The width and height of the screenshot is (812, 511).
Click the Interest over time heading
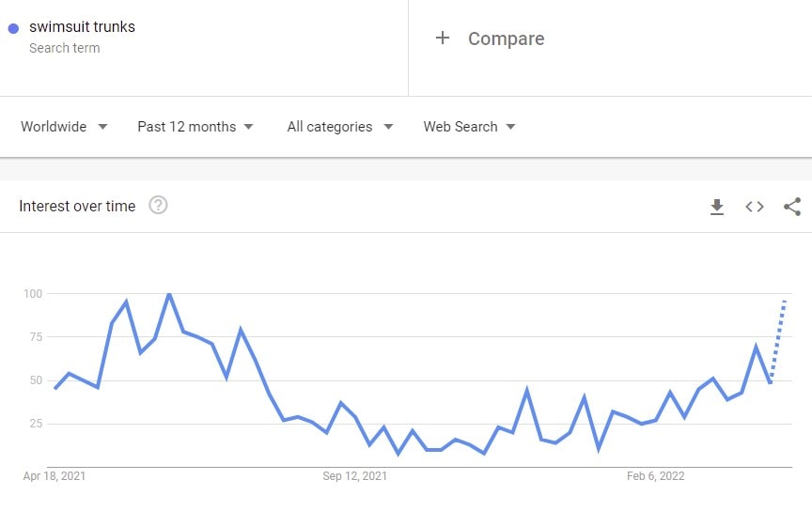(77, 206)
